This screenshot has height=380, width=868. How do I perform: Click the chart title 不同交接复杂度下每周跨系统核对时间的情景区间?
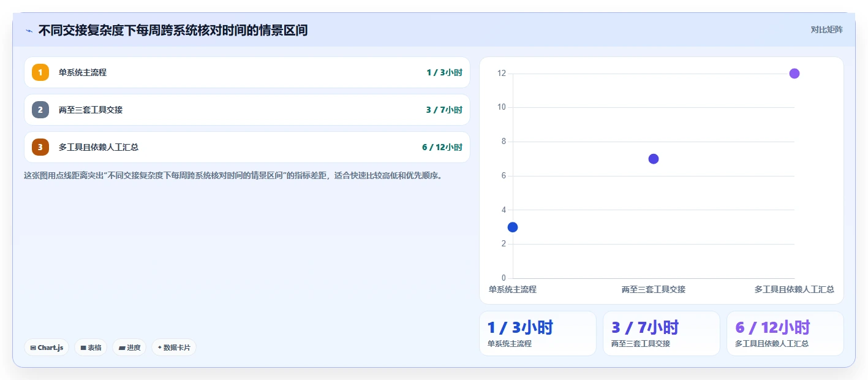(173, 30)
